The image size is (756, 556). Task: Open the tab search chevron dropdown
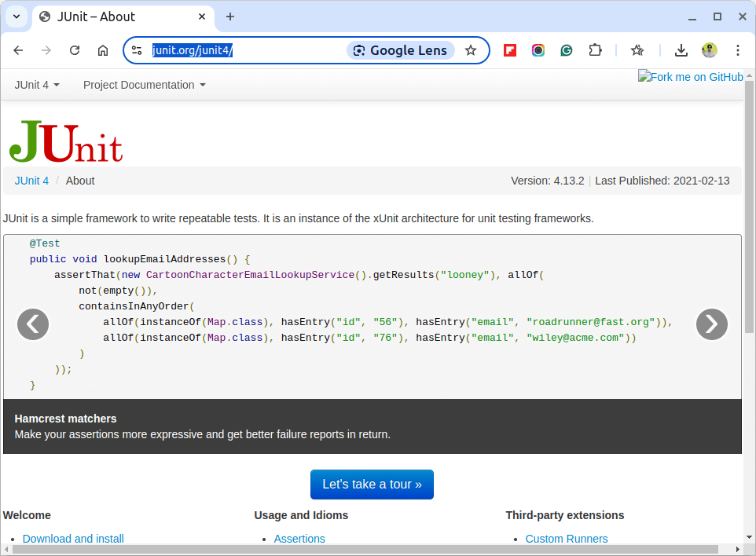[17, 16]
